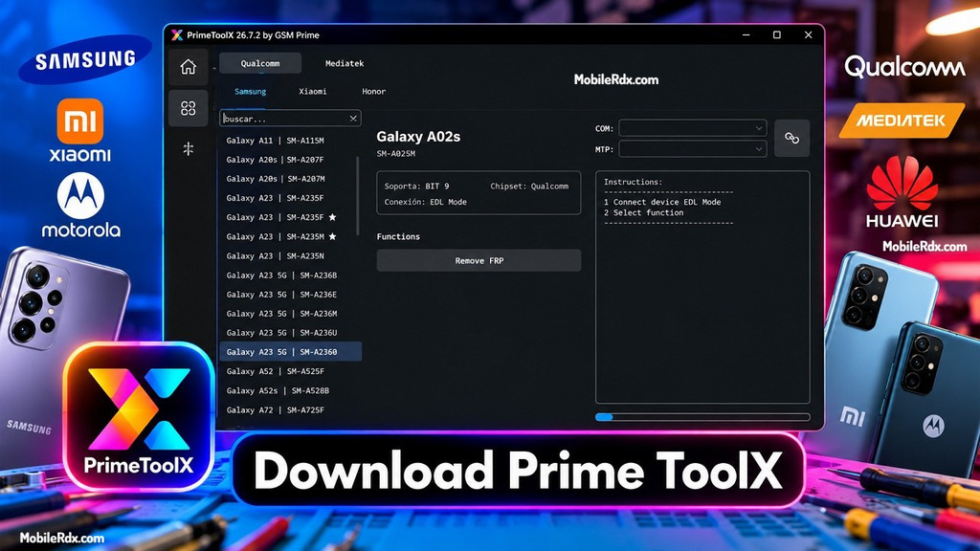Select the Honor brand tab

(x=374, y=91)
